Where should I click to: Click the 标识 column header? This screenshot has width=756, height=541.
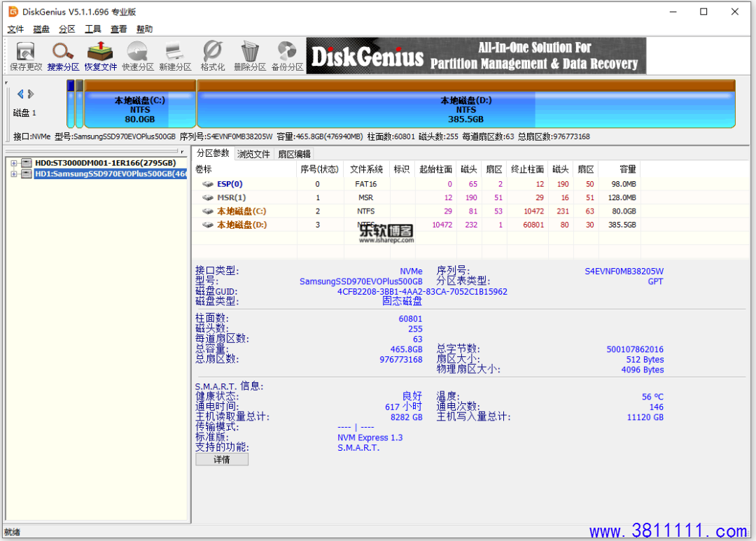(402, 169)
